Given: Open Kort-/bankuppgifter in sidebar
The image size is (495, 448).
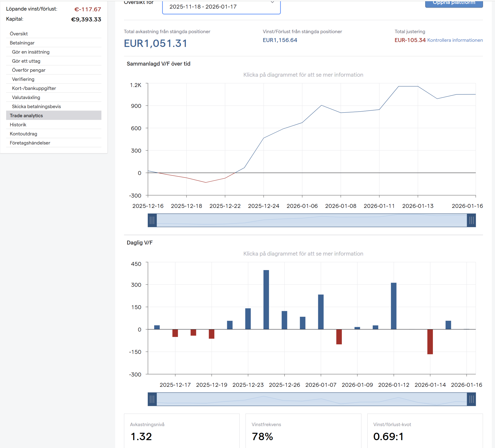Looking at the screenshot, I should coord(34,88).
